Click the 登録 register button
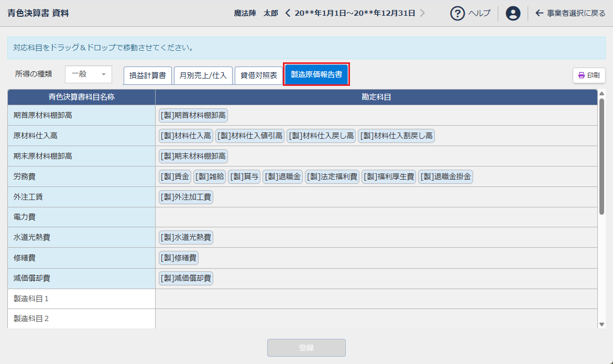The height and width of the screenshot is (364, 613). tap(306, 348)
